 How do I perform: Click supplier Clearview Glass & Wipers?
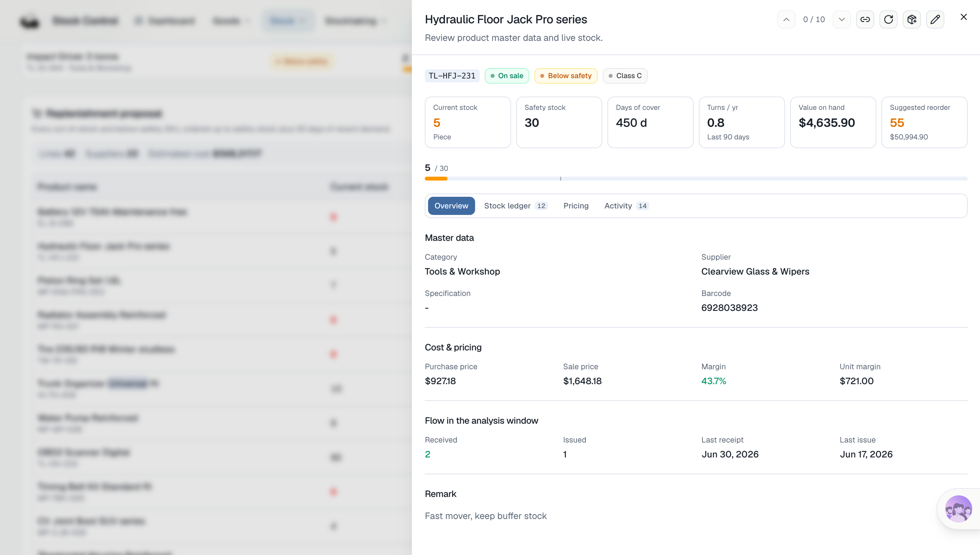click(755, 271)
